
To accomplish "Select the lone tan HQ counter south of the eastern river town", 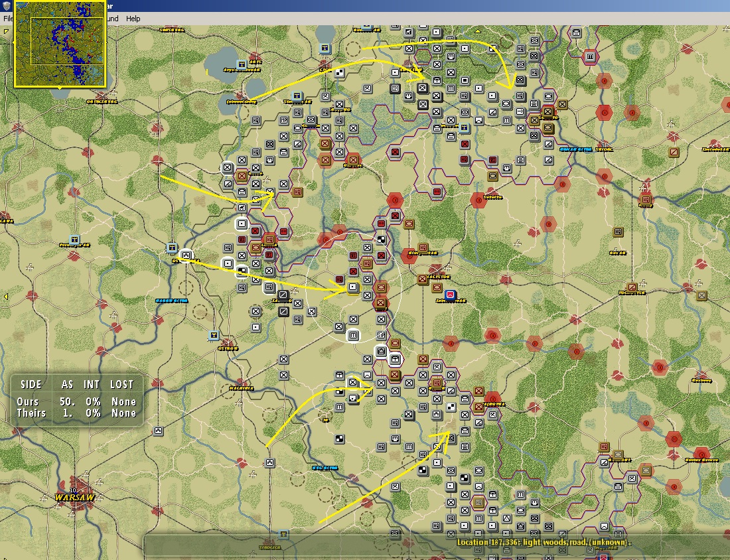I will (x=618, y=232).
